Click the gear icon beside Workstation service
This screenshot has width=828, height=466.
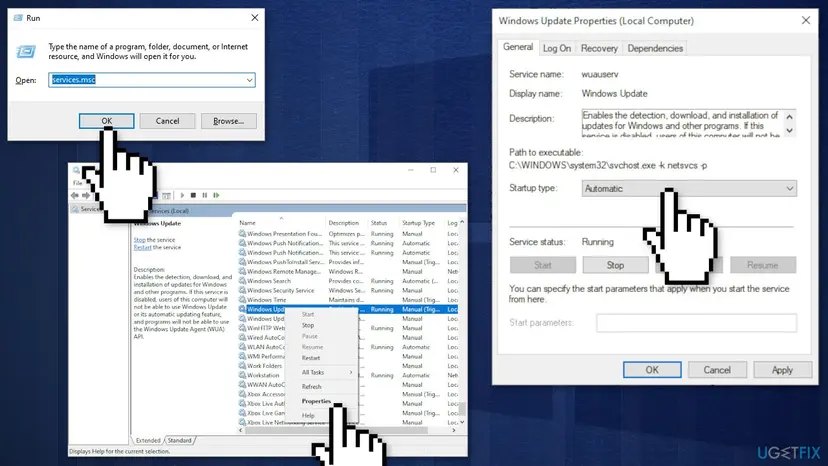point(242,375)
